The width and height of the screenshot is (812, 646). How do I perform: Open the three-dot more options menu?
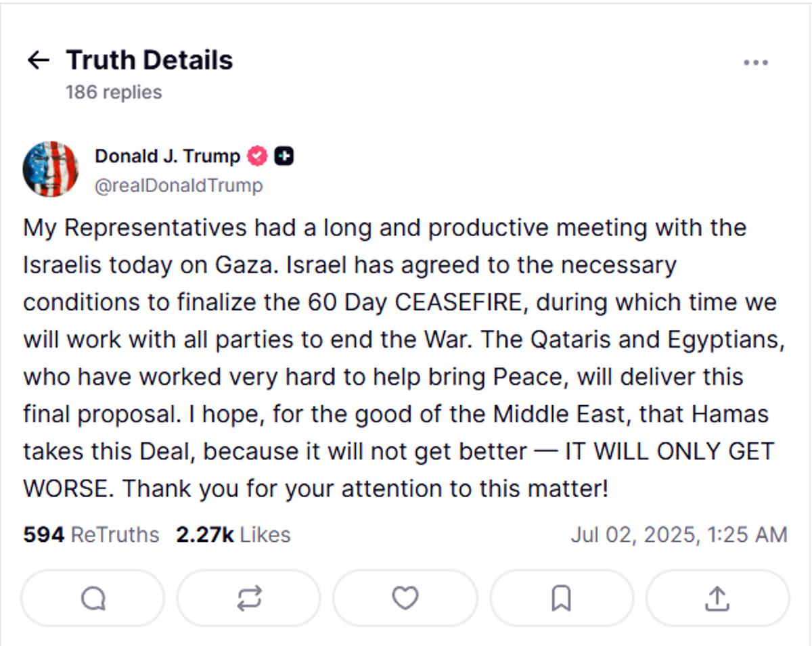point(755,62)
